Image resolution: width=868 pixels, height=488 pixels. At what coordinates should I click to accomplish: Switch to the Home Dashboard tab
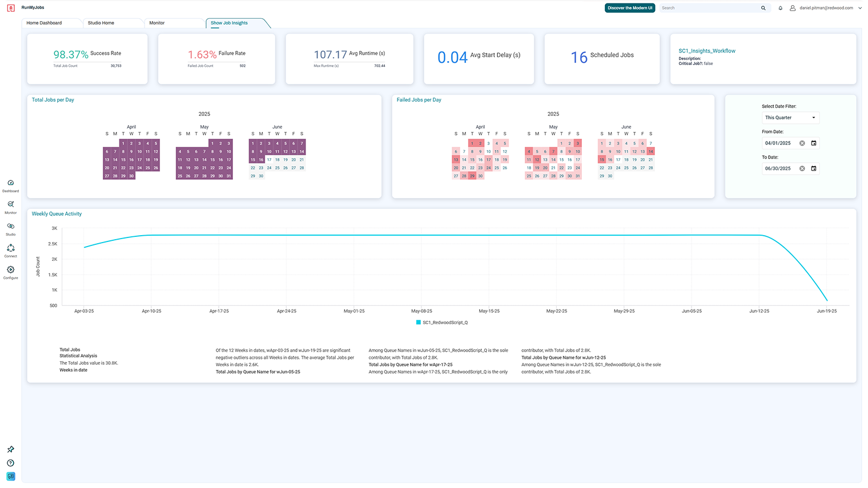[x=46, y=23]
